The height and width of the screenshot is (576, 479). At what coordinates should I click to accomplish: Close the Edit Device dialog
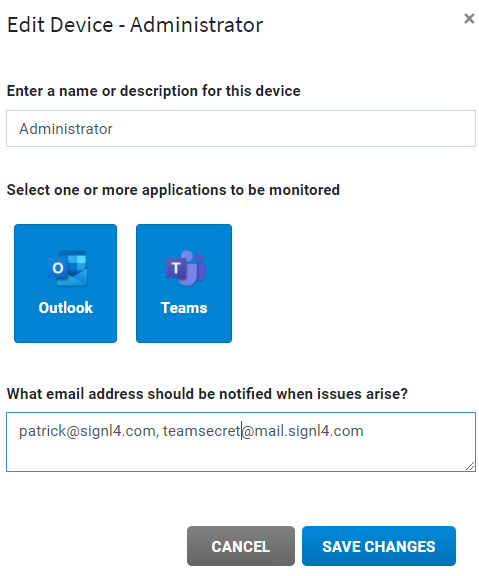click(x=469, y=18)
